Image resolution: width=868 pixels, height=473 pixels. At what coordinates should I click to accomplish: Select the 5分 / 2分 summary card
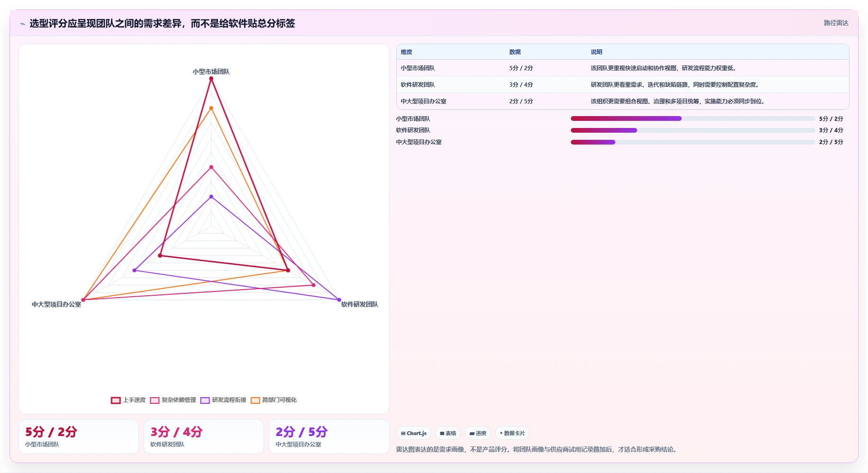point(79,437)
